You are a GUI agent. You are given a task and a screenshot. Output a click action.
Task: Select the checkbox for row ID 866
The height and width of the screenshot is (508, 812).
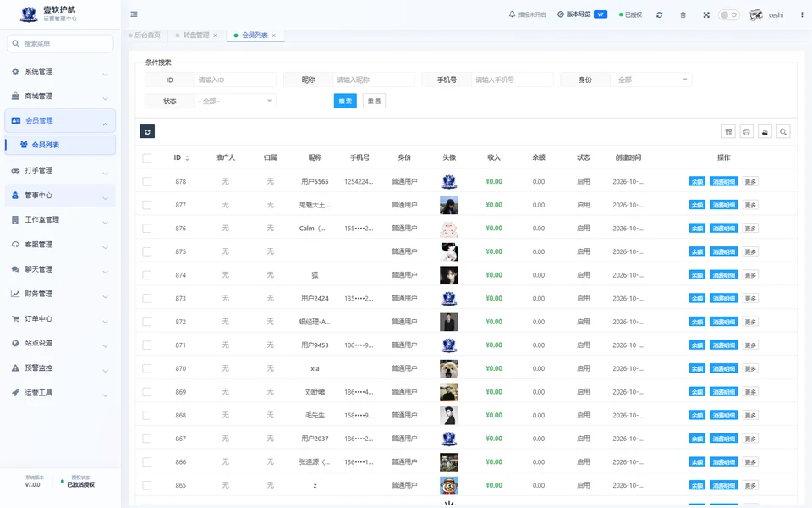pyautogui.click(x=147, y=462)
